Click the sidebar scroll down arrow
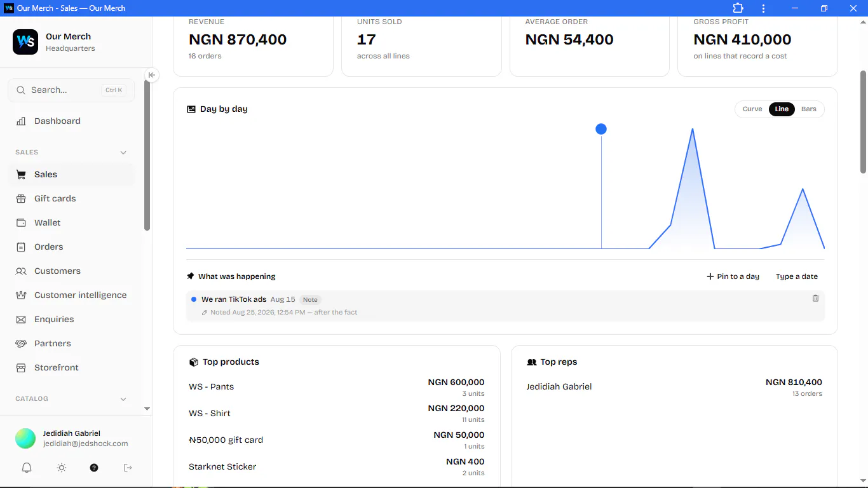 [x=147, y=409]
